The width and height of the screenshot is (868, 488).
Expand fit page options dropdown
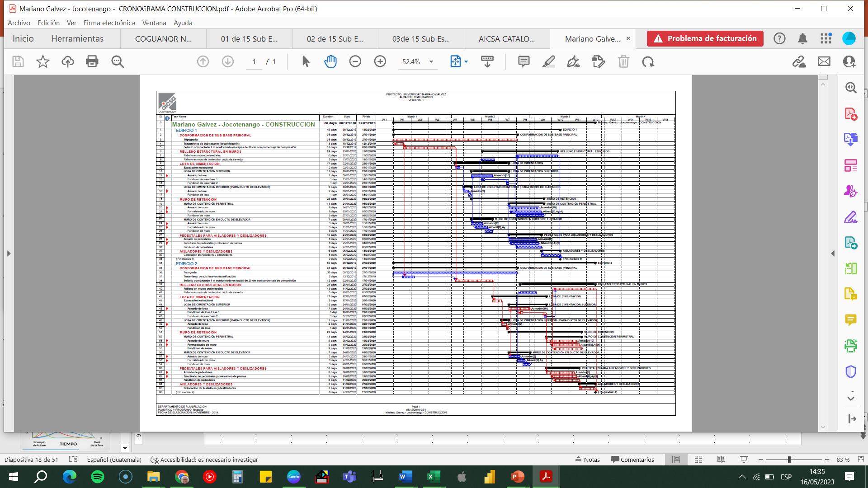[466, 62]
